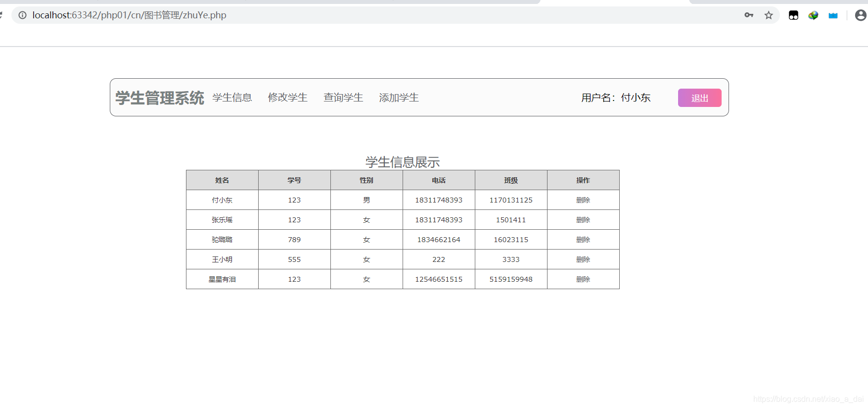Open the 修改学生 menu item
868x408 pixels.
(288, 98)
